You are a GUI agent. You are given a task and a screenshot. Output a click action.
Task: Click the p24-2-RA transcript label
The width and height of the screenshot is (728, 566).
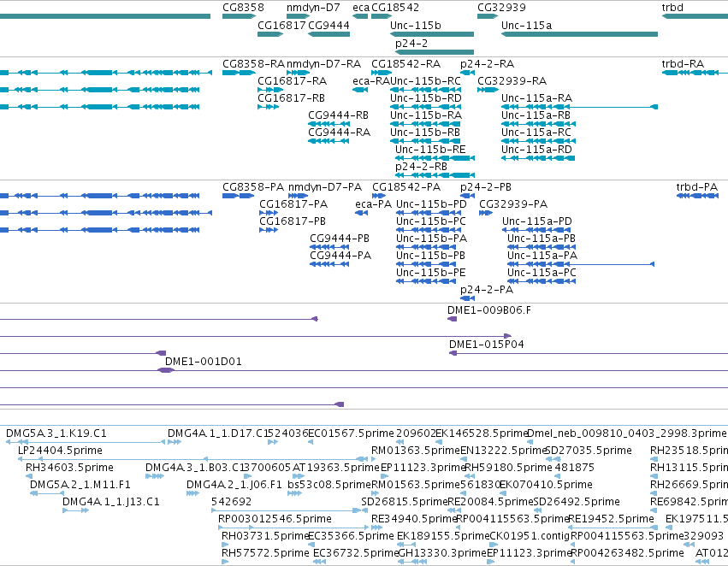coord(487,64)
